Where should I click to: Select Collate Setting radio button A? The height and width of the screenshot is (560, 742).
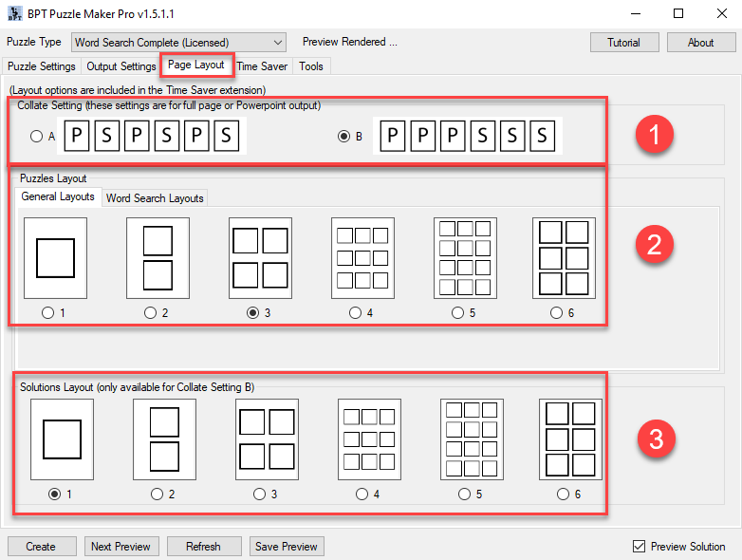point(37,137)
